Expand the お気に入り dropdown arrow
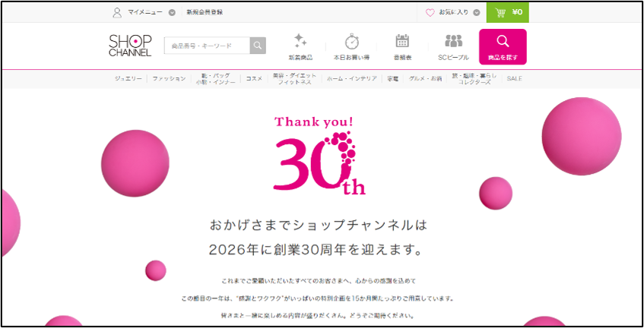 (477, 13)
